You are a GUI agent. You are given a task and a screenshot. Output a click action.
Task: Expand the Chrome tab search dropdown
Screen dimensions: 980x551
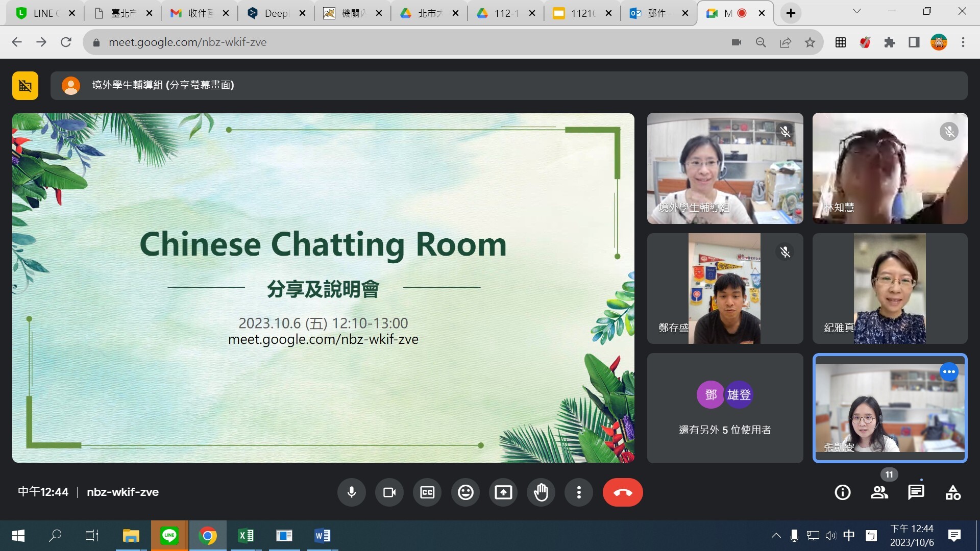pyautogui.click(x=857, y=11)
